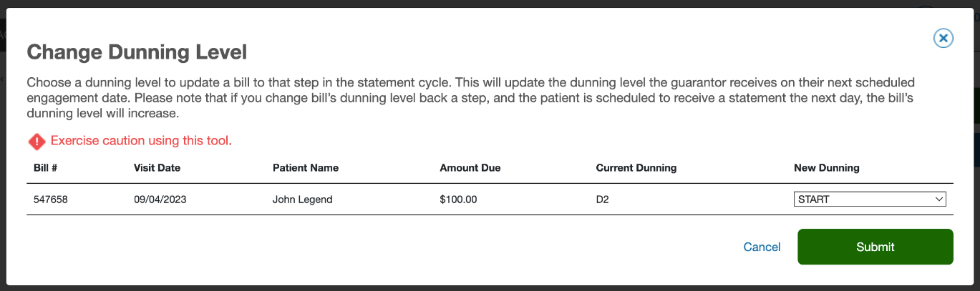Select the Patient Name column header
This screenshot has width=980, height=291.
[306, 168]
